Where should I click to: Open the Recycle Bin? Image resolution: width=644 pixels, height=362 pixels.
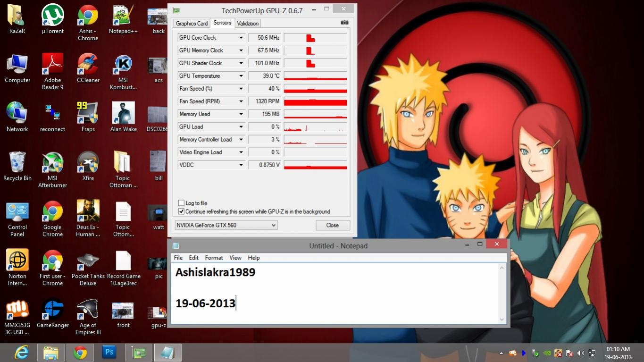point(17,163)
